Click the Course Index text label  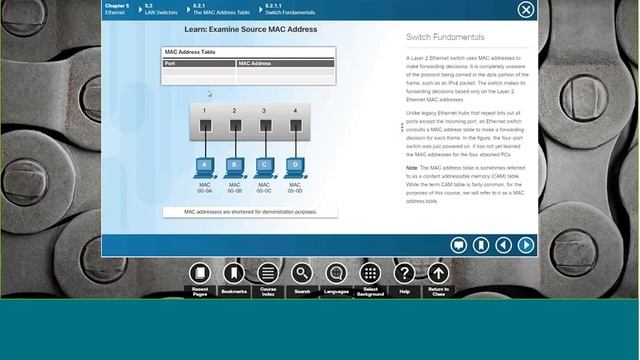[x=268, y=291]
